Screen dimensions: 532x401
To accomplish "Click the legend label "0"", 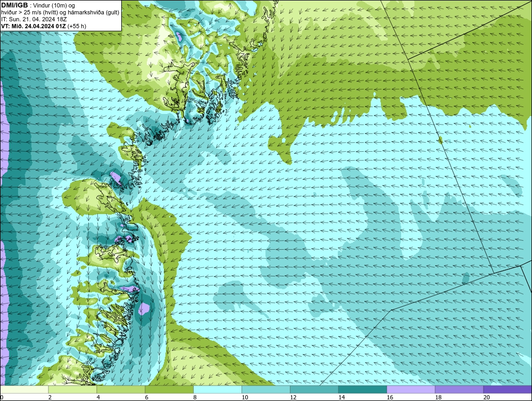I will click(x=2, y=397).
